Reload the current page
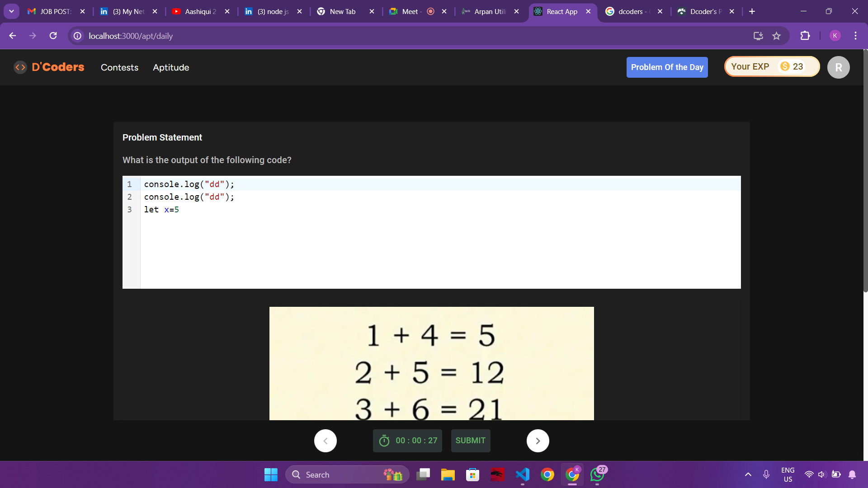Image resolution: width=868 pixels, height=488 pixels. click(x=53, y=36)
